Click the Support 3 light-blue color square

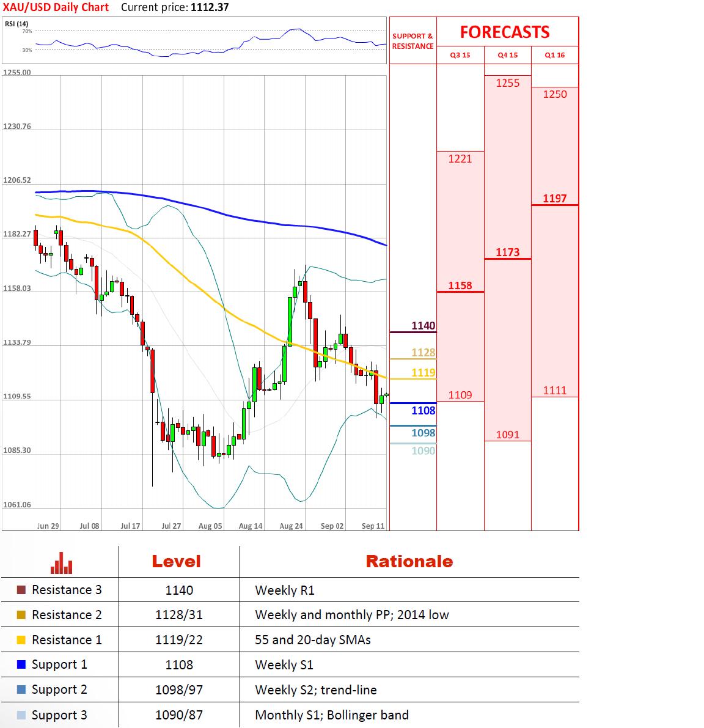click(21, 715)
